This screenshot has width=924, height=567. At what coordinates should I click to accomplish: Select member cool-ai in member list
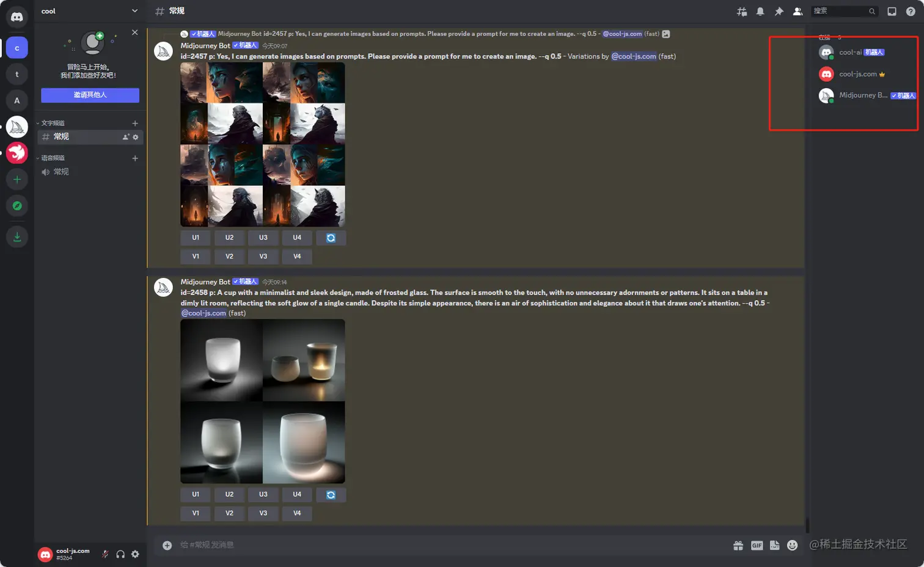click(x=867, y=53)
